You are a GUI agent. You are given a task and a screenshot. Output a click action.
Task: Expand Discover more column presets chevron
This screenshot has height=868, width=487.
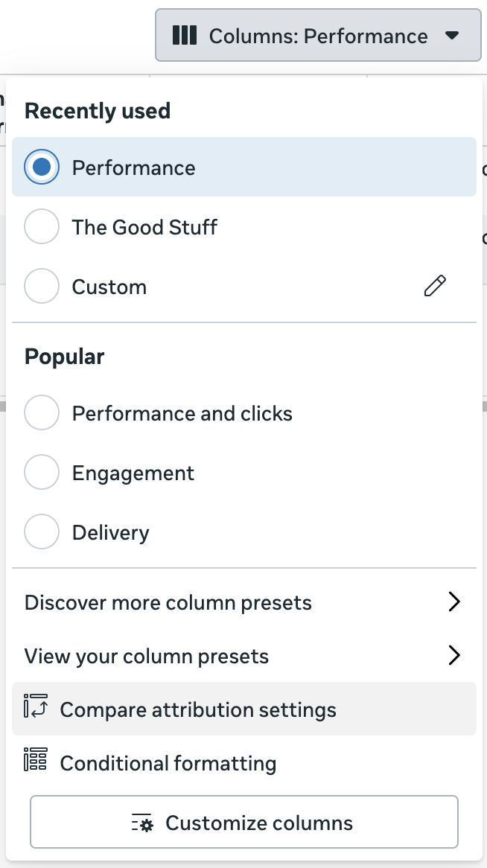pyautogui.click(x=454, y=602)
